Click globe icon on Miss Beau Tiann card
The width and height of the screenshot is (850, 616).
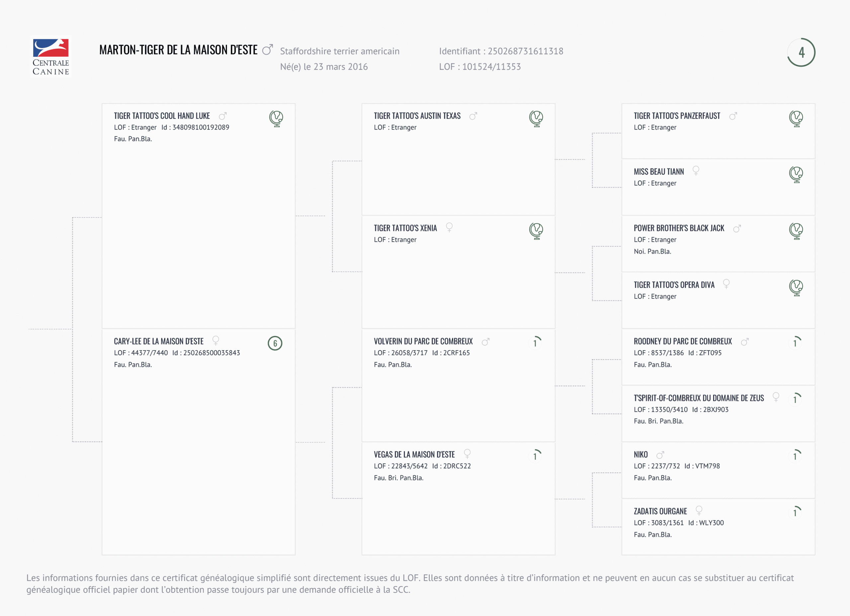click(796, 175)
